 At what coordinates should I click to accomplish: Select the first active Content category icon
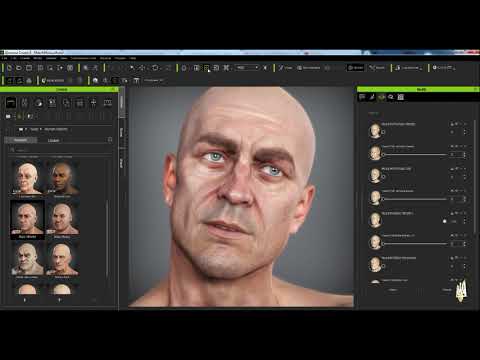pyautogui.click(x=11, y=103)
